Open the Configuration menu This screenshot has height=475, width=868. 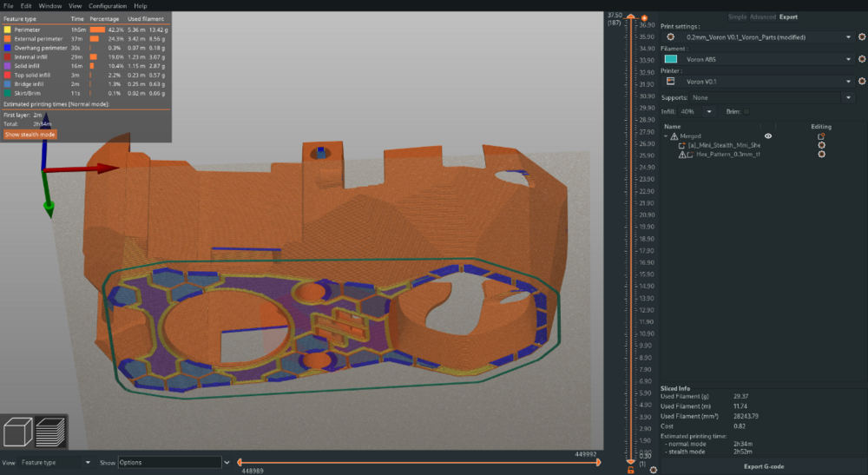coord(108,6)
